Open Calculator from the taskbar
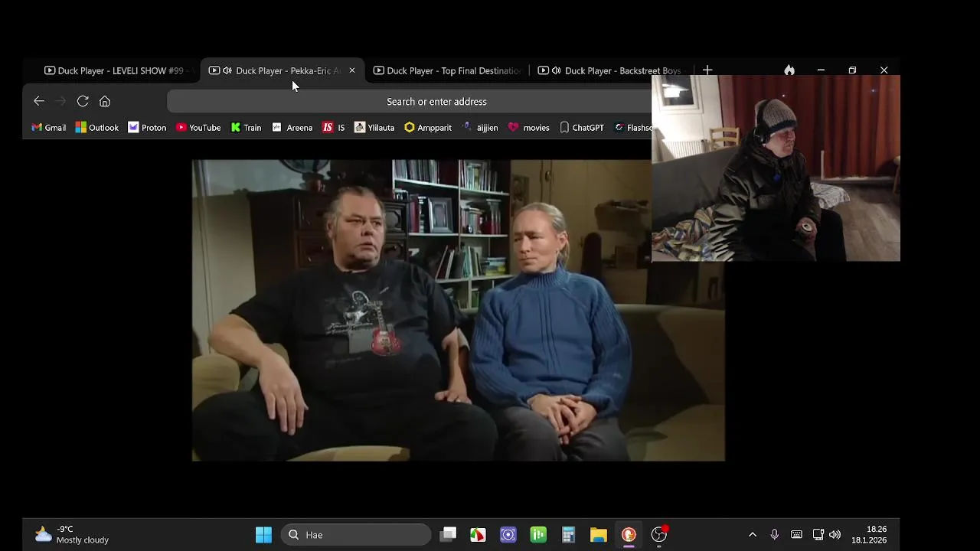This screenshot has width=980, height=551. coord(568,535)
